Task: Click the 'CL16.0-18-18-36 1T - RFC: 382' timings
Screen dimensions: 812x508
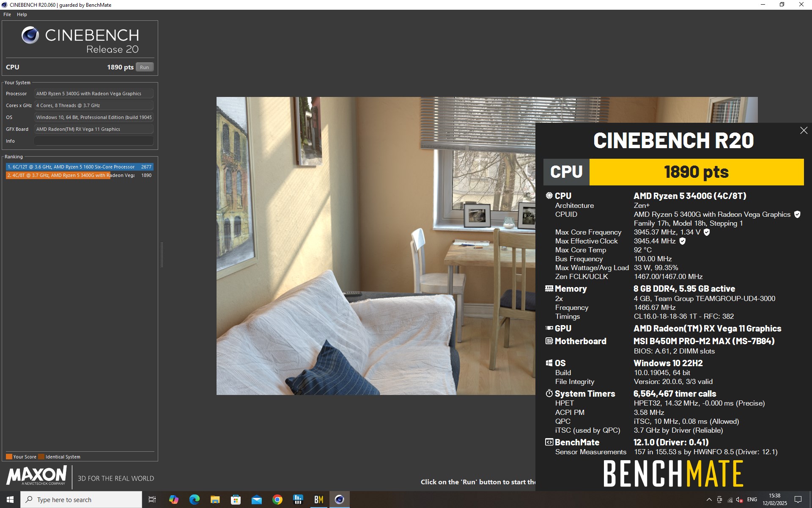Action: click(683, 316)
